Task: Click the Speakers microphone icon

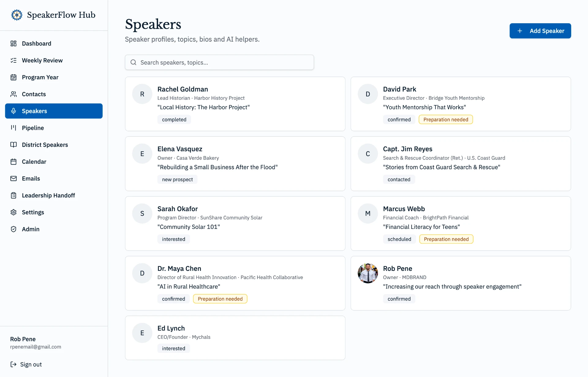Action: point(13,111)
